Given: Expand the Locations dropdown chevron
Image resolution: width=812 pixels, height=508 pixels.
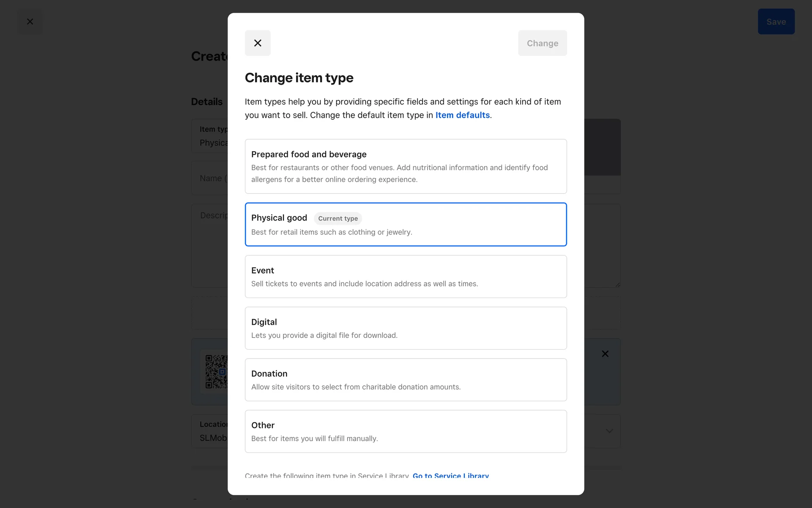Looking at the screenshot, I should (609, 431).
